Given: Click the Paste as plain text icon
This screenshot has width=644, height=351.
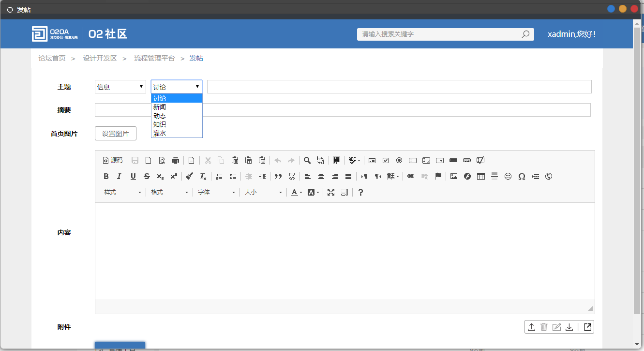Looking at the screenshot, I should coord(249,160).
